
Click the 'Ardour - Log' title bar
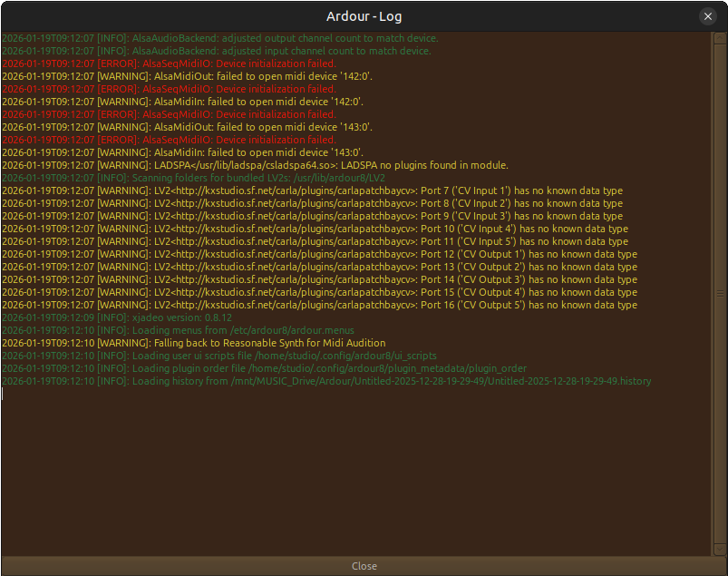click(363, 16)
